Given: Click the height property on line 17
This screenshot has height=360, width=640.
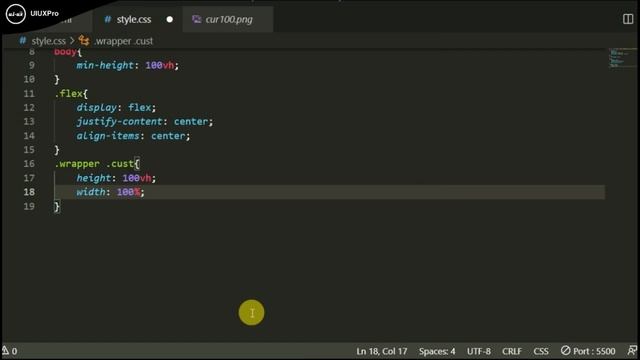Looking at the screenshot, I should click(x=93, y=178).
